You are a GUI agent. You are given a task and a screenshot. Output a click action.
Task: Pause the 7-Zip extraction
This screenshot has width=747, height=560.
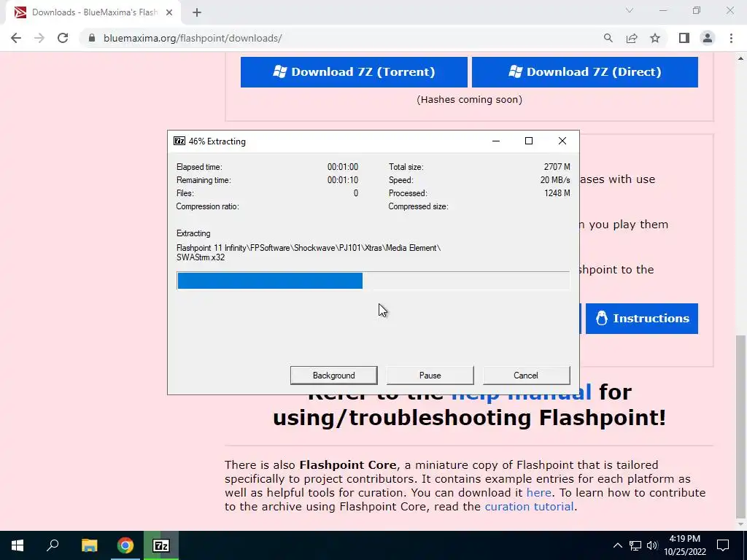pos(430,376)
